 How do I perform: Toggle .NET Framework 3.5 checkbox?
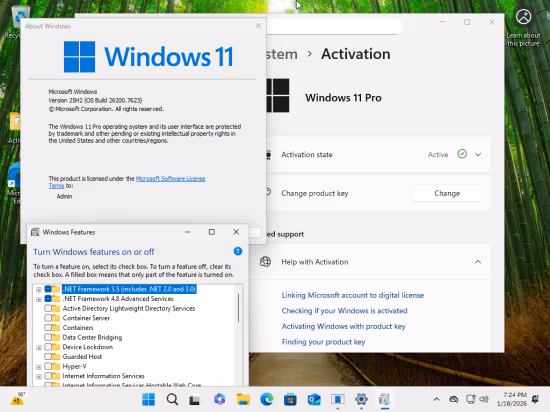coord(48,289)
